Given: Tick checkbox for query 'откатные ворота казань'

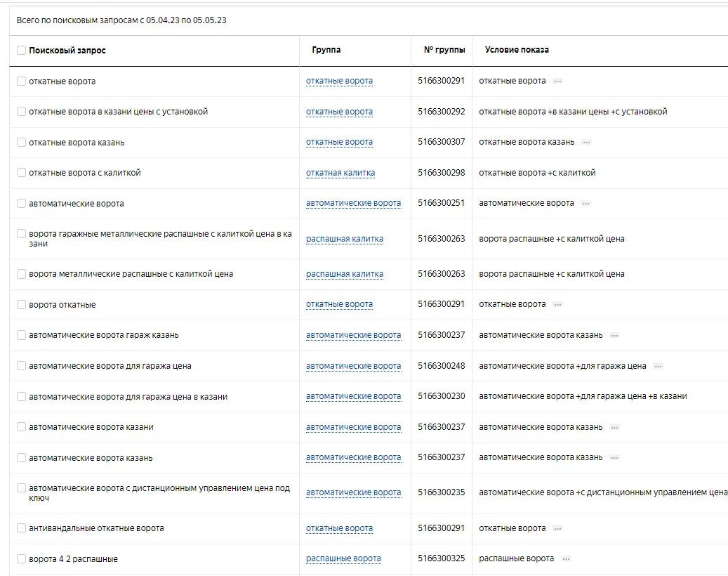Looking at the screenshot, I should 21,142.
